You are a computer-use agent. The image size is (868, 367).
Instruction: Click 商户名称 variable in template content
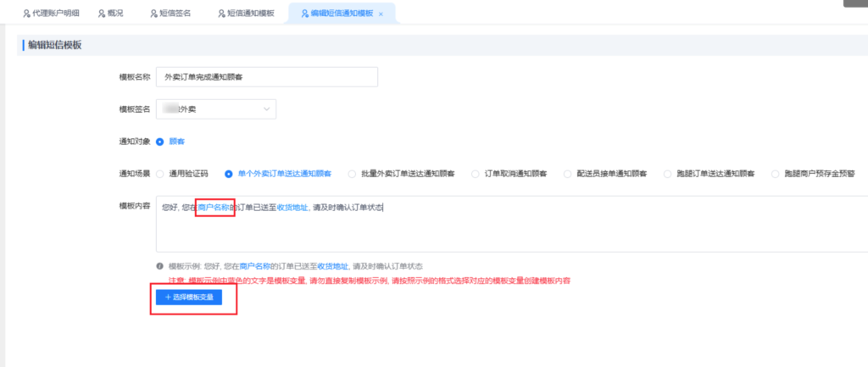point(214,208)
